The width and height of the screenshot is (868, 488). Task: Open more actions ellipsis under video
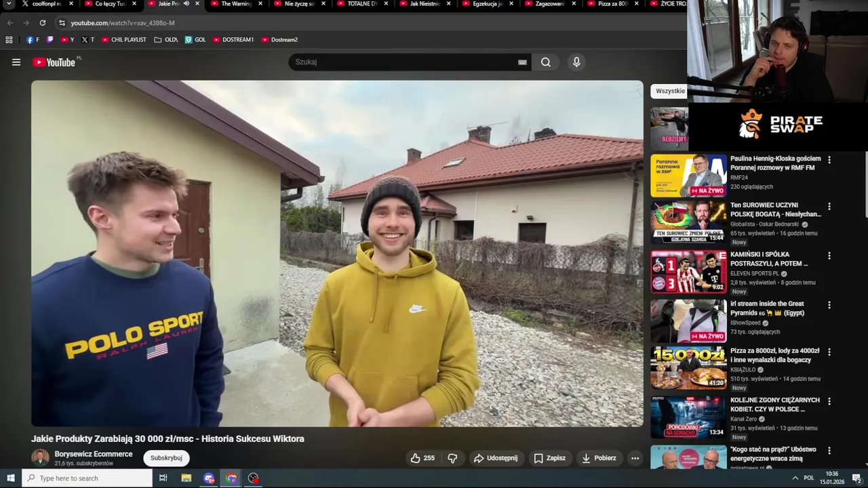(635, 458)
